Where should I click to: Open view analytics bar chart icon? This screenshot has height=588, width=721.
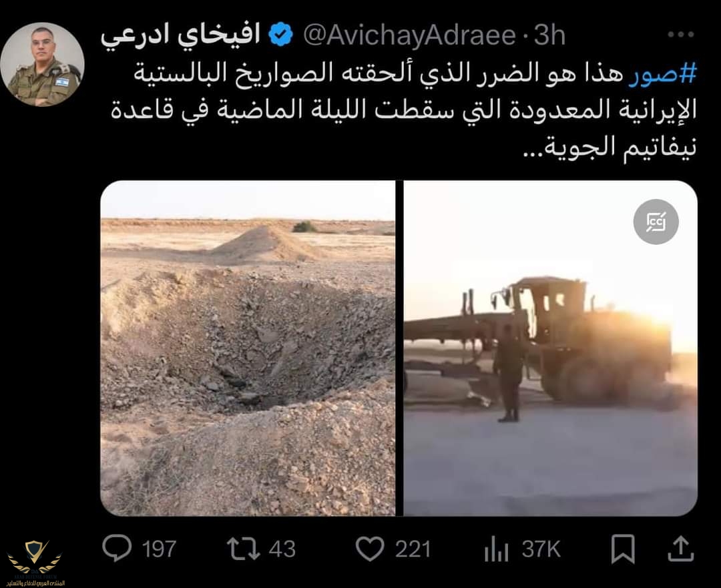point(496,549)
